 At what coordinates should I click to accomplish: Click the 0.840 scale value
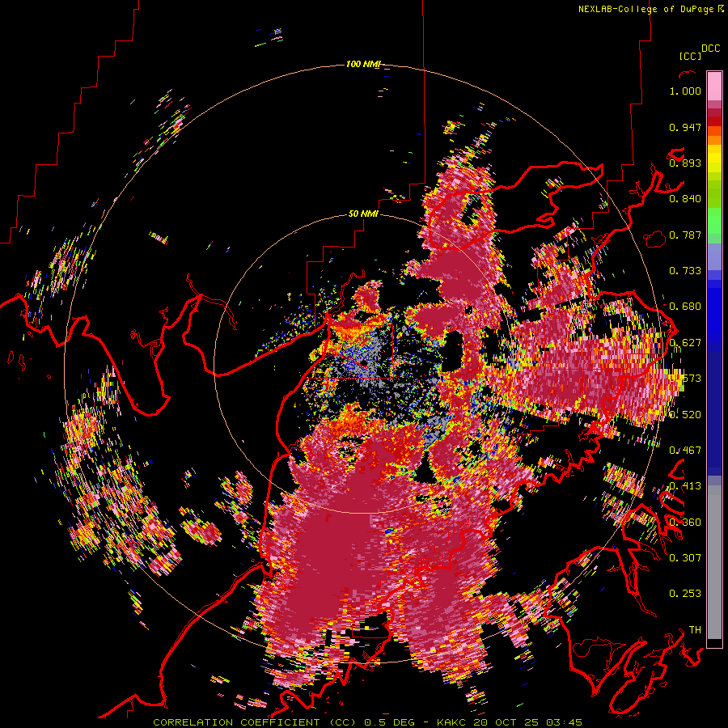(x=685, y=199)
